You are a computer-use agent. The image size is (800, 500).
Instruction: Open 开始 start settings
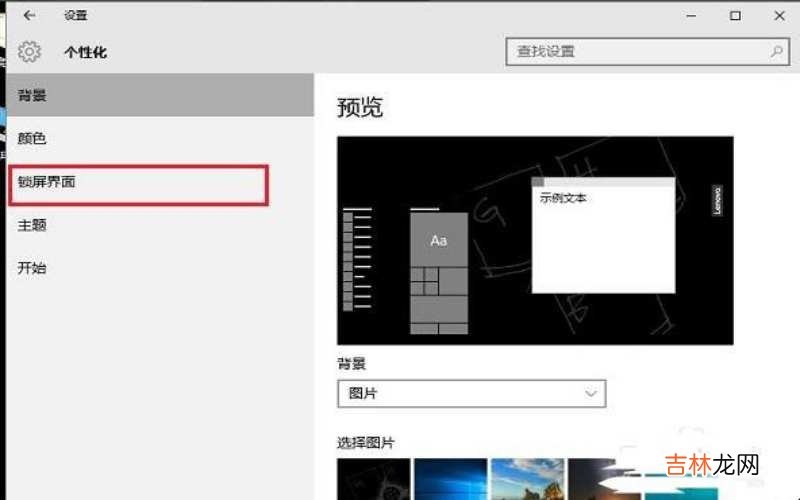click(x=32, y=268)
